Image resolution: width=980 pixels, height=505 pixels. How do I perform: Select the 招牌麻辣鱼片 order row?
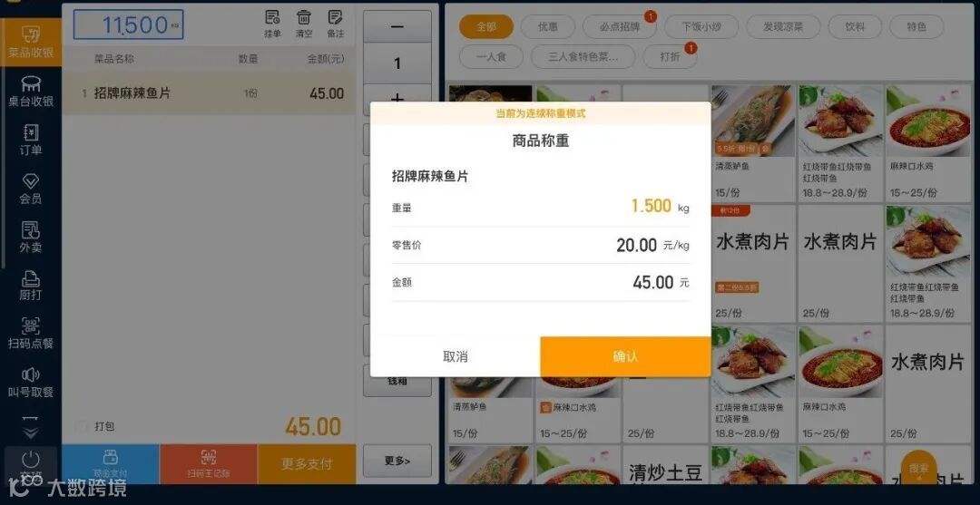point(209,93)
